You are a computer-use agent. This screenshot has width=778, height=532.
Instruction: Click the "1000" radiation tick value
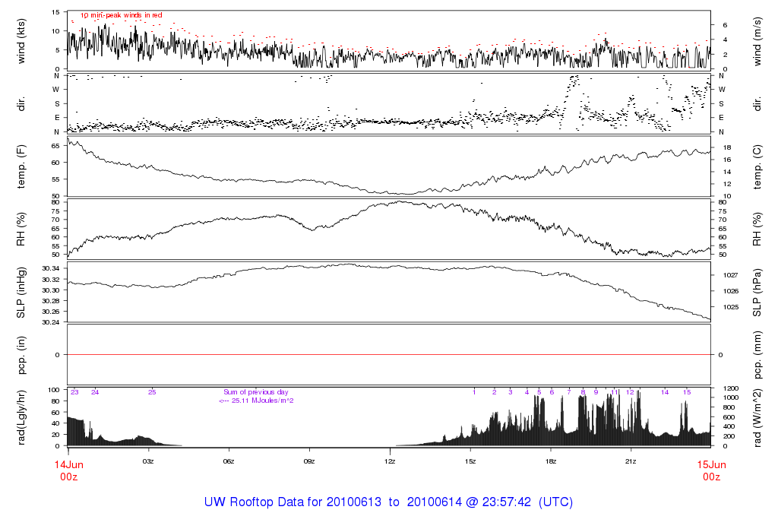[x=731, y=397]
